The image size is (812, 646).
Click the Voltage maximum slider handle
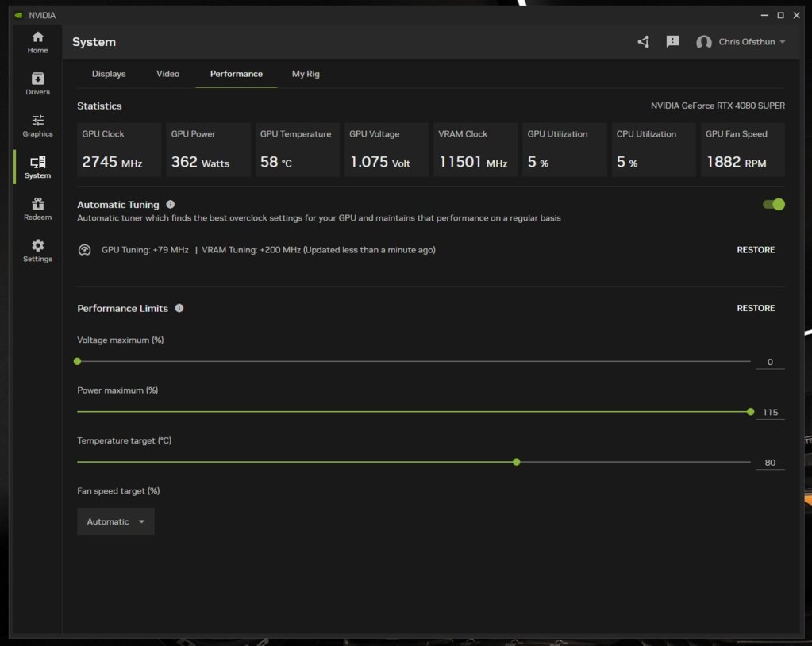(77, 361)
